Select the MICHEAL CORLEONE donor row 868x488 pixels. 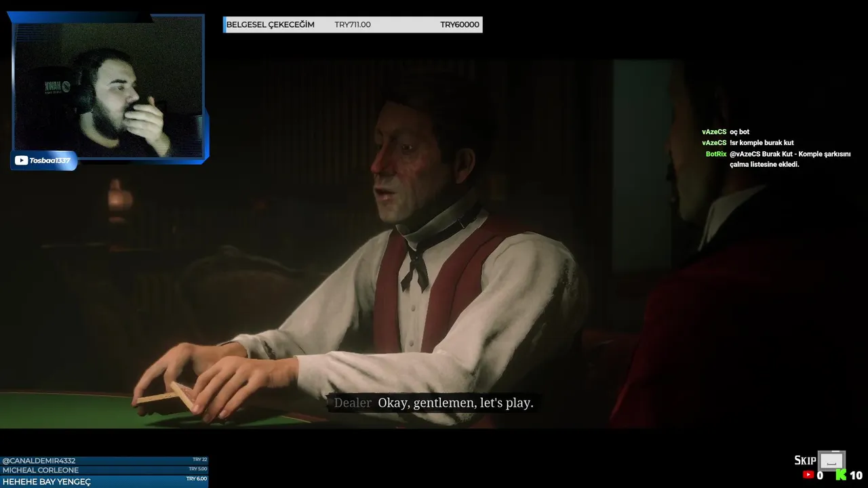(x=104, y=470)
